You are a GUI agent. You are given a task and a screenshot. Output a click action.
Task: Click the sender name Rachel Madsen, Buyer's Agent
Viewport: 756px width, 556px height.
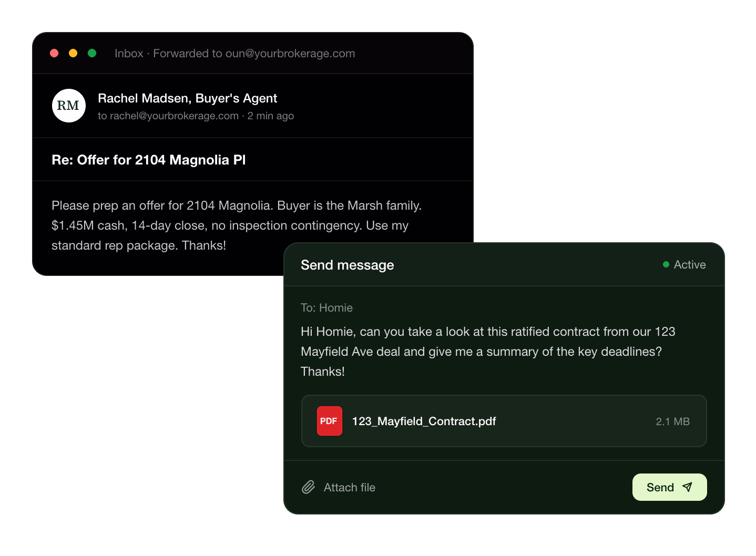pyautogui.click(x=187, y=98)
